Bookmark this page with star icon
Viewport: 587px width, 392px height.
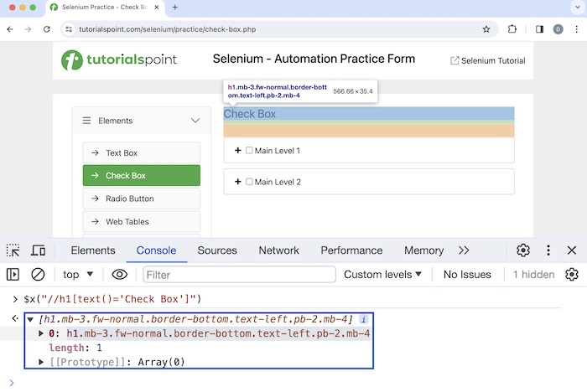tap(486, 28)
